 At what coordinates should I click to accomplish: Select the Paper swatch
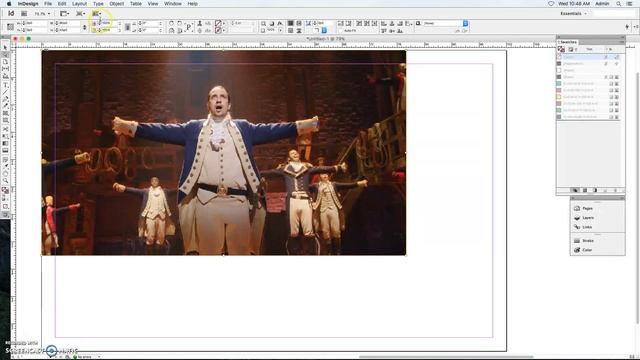589,70
